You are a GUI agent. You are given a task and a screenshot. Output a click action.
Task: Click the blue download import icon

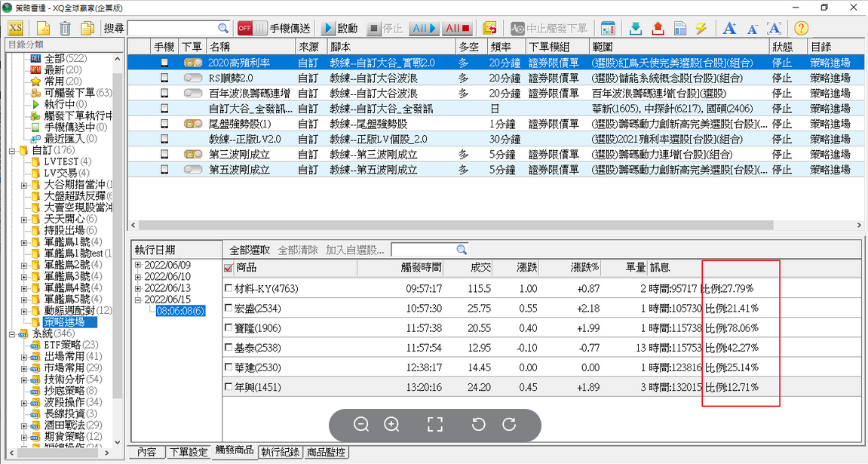635,29
